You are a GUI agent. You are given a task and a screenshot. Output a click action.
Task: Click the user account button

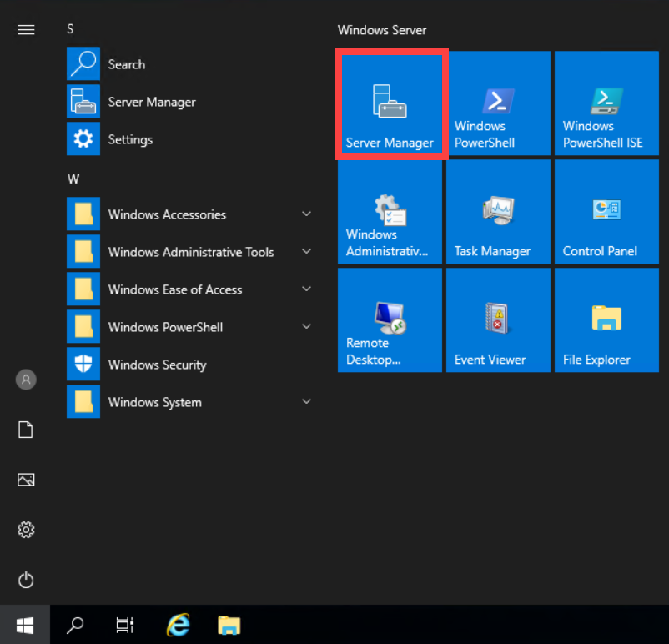(26, 380)
